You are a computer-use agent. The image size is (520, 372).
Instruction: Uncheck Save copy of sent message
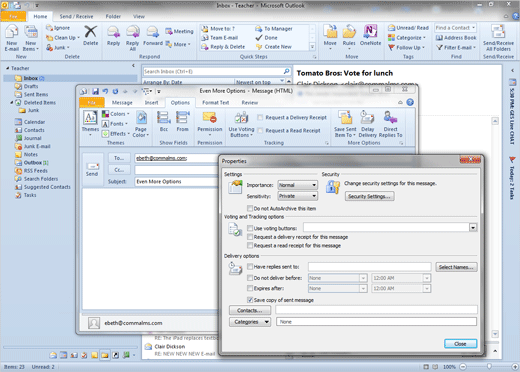tap(250, 300)
